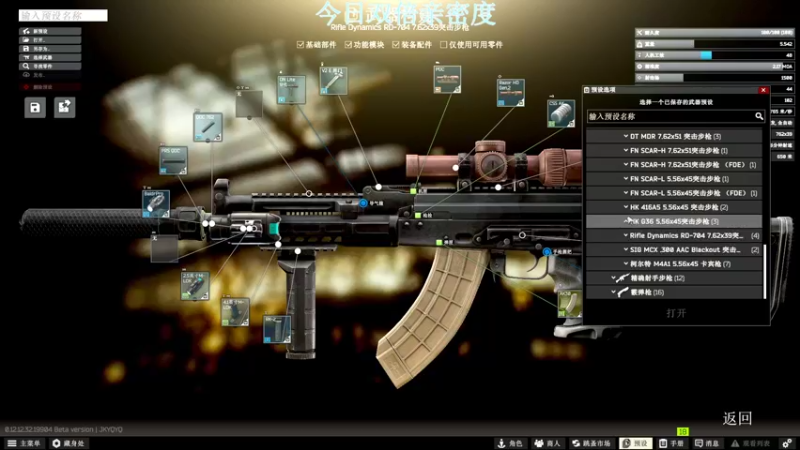Click the floppy disk save preset icon

point(35,108)
